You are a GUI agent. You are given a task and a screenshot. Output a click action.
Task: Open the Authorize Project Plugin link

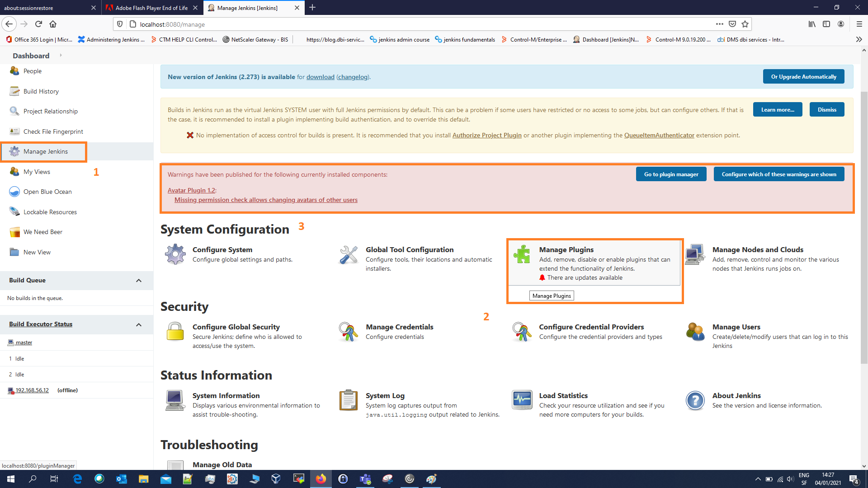coord(487,135)
